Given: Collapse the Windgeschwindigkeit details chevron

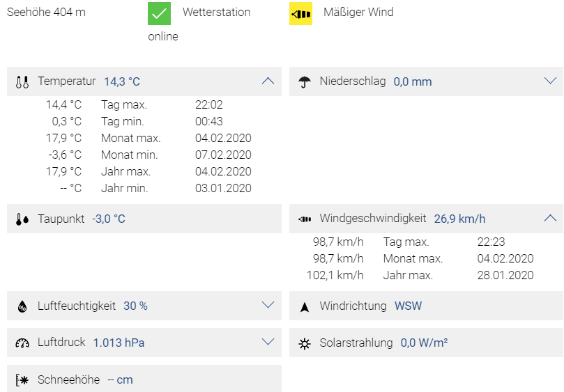Looking at the screenshot, I should pos(550,218).
